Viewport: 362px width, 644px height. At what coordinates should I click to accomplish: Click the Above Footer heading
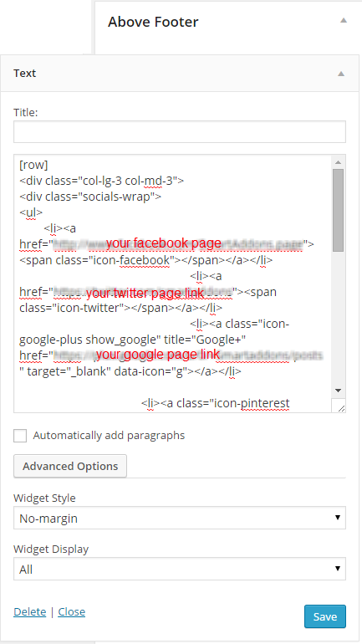pyautogui.click(x=153, y=22)
